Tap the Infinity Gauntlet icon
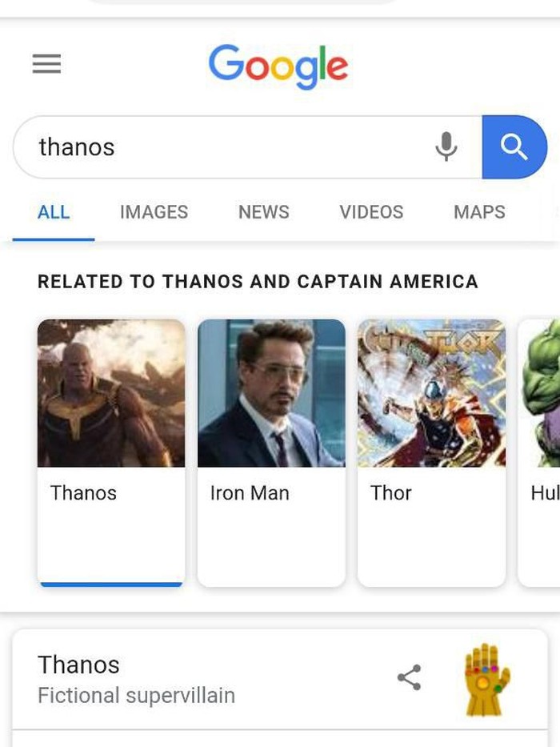Viewport: 560px width, 747px height. [486, 679]
